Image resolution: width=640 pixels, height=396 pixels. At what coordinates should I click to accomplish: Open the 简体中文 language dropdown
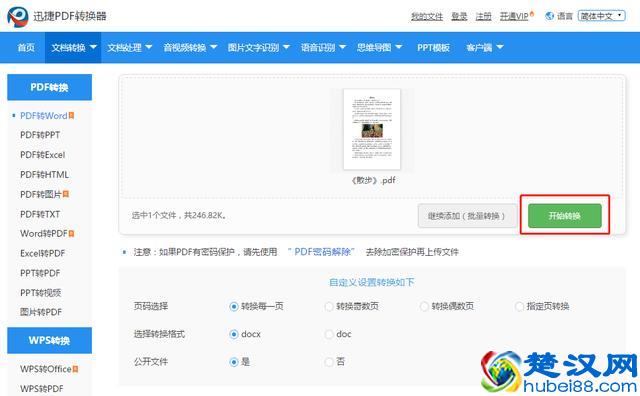[602, 16]
